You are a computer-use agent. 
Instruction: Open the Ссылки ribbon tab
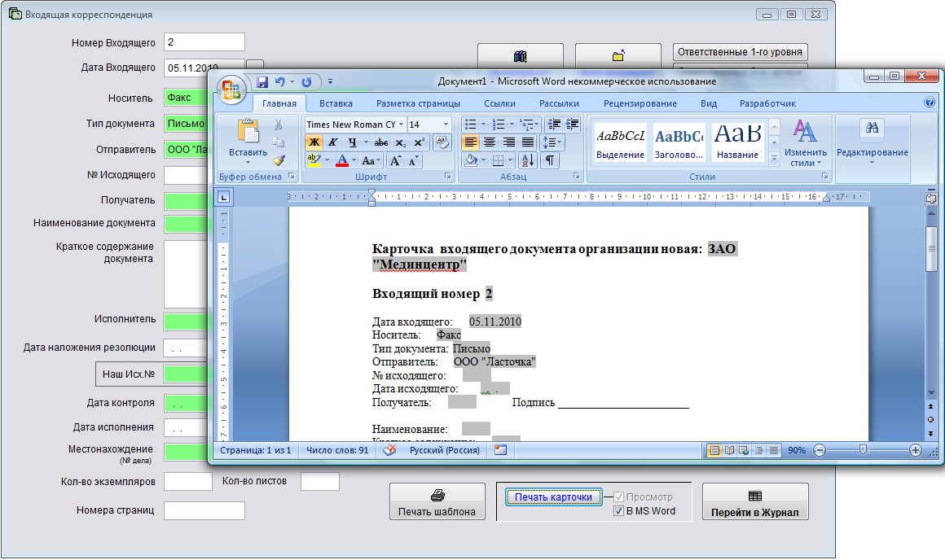pos(499,103)
